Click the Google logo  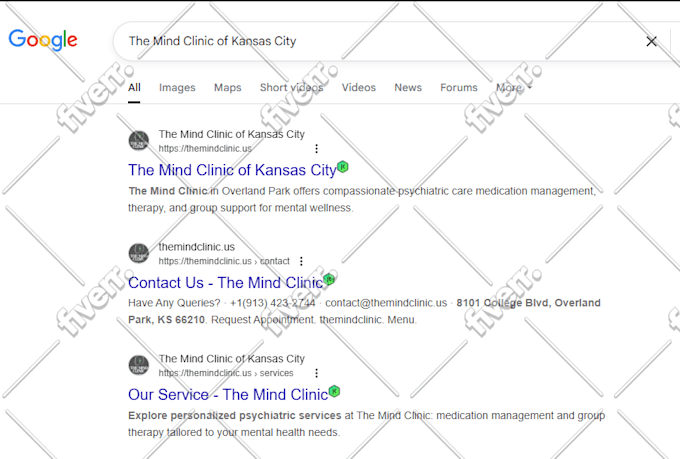tap(43, 40)
